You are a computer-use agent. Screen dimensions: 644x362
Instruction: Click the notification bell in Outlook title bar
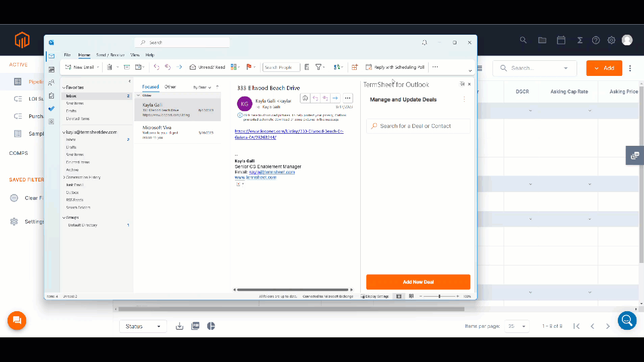coord(425,43)
